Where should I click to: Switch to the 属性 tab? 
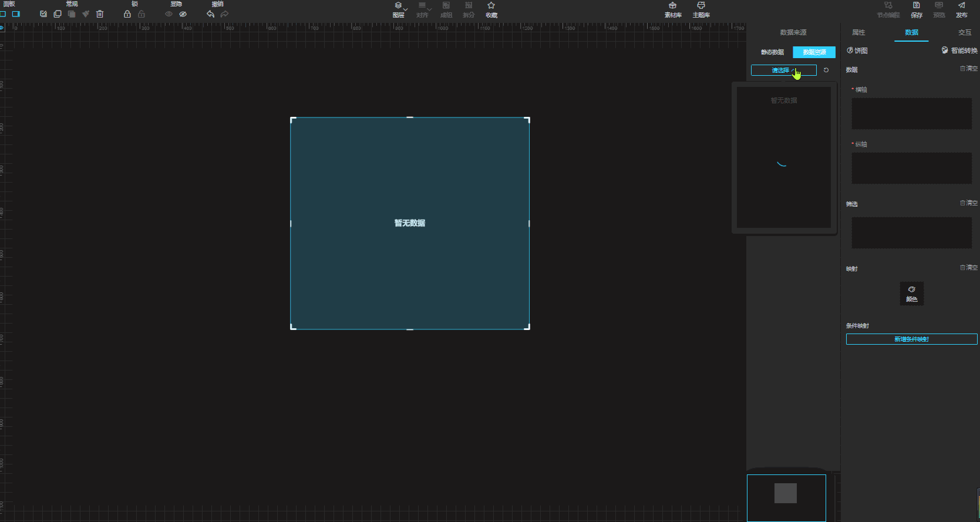pos(858,32)
